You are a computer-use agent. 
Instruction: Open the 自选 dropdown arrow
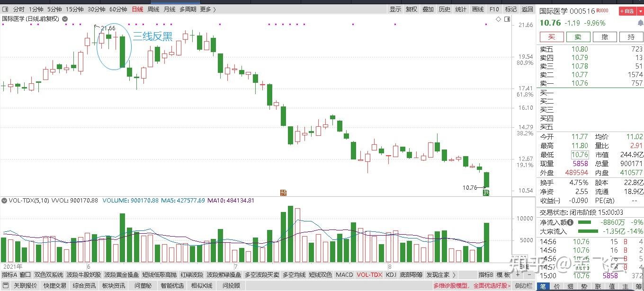[640, 10]
